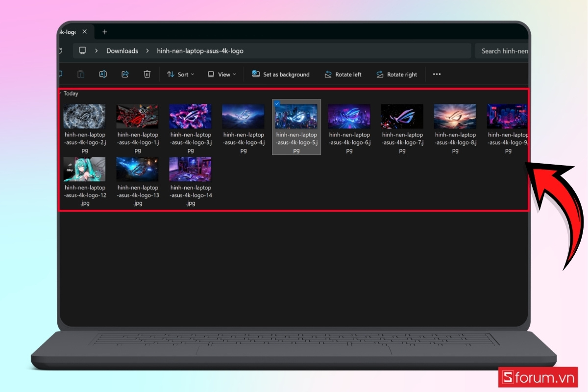Click file name hinh-nen-laptop-asus-4k-logo-5.jpg
Screen dimensions: 588x392
(296, 143)
